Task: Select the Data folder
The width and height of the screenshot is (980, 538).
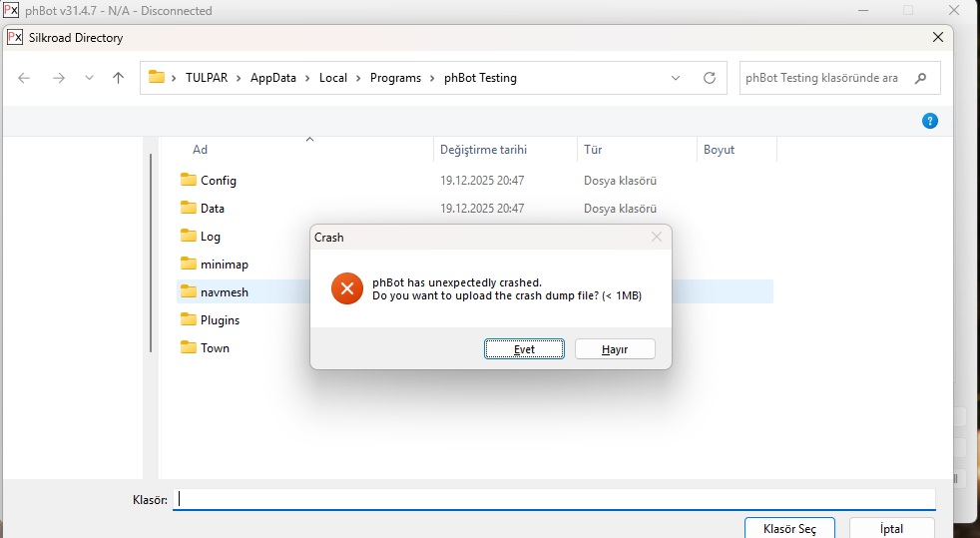Action: point(212,209)
